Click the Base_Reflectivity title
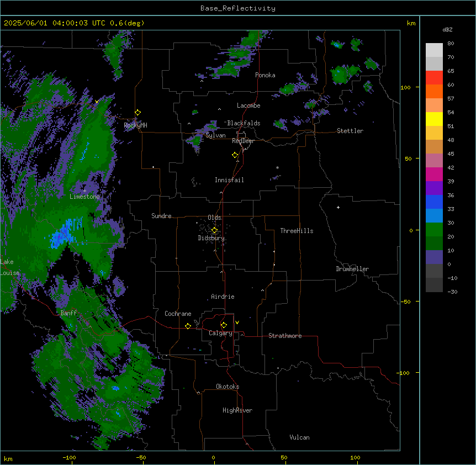Viewport: 476px width, 465px height. pyautogui.click(x=238, y=8)
